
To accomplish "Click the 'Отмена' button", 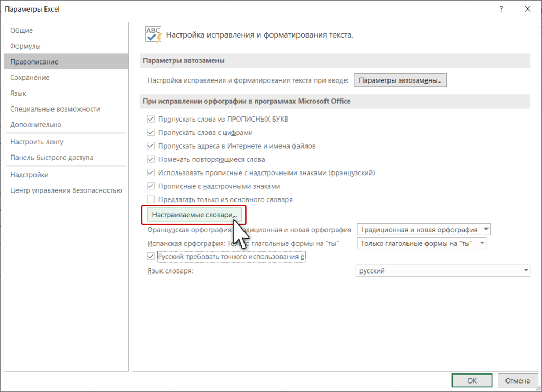I will click(518, 380).
